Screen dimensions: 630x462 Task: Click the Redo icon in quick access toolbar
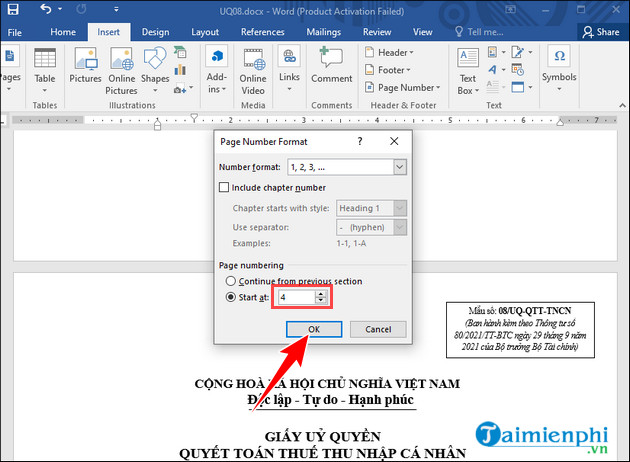81,9
